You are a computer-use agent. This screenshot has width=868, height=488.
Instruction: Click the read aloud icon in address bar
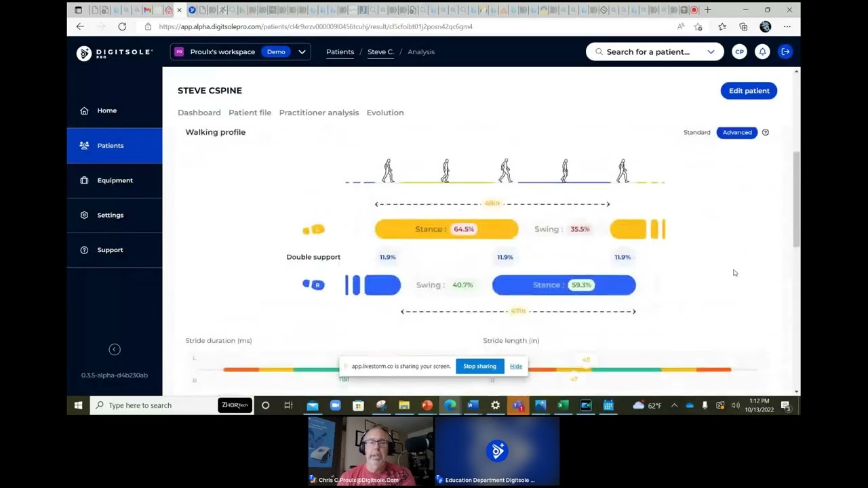(680, 26)
